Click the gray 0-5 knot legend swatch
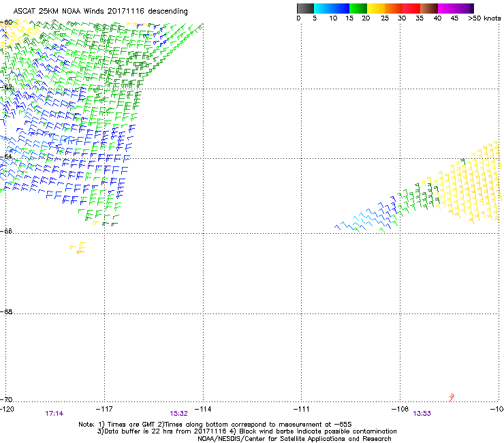The image size is (504, 443). [x=306, y=8]
